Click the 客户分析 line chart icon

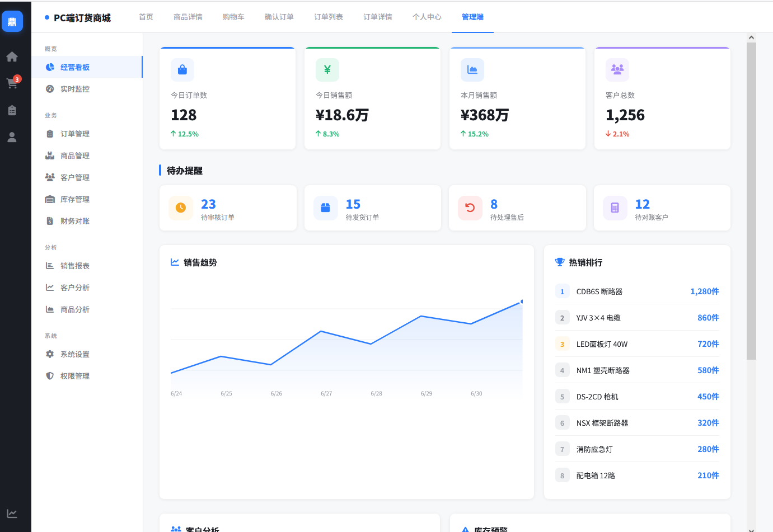(50, 288)
